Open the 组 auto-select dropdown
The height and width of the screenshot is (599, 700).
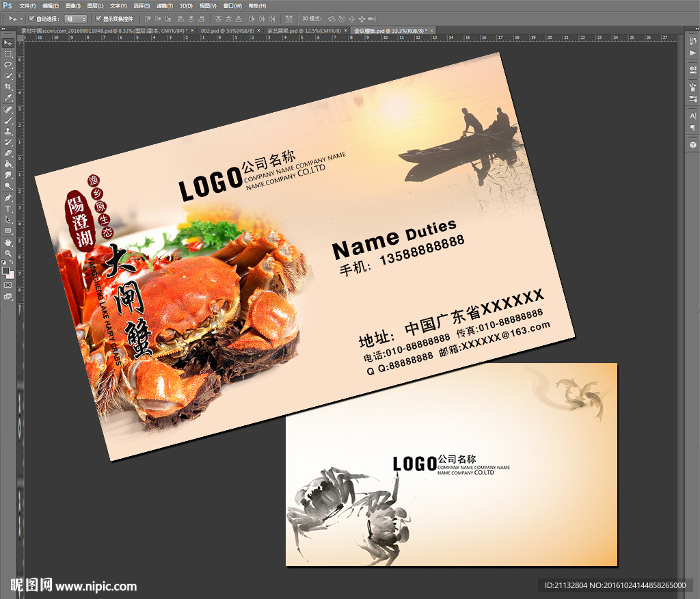[x=75, y=18]
